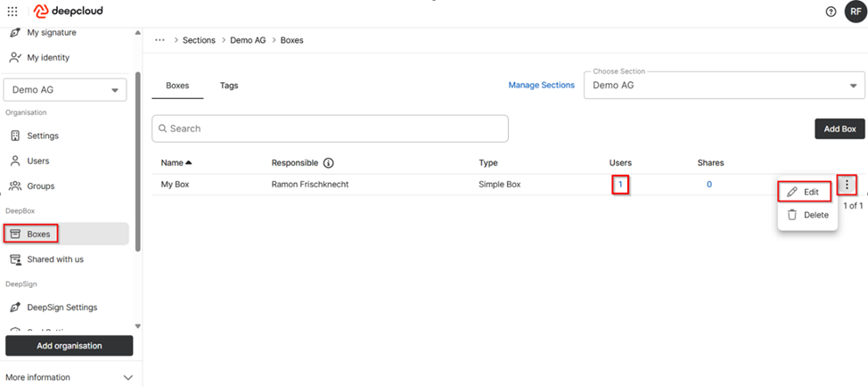Image resolution: width=868 pixels, height=387 pixels.
Task: Expand the More information section
Action: point(69,377)
